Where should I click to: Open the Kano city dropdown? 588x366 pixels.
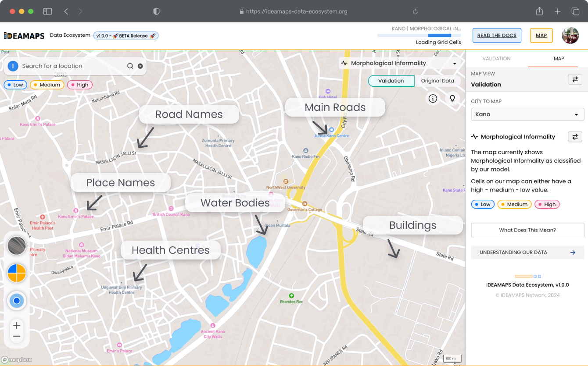(x=527, y=114)
